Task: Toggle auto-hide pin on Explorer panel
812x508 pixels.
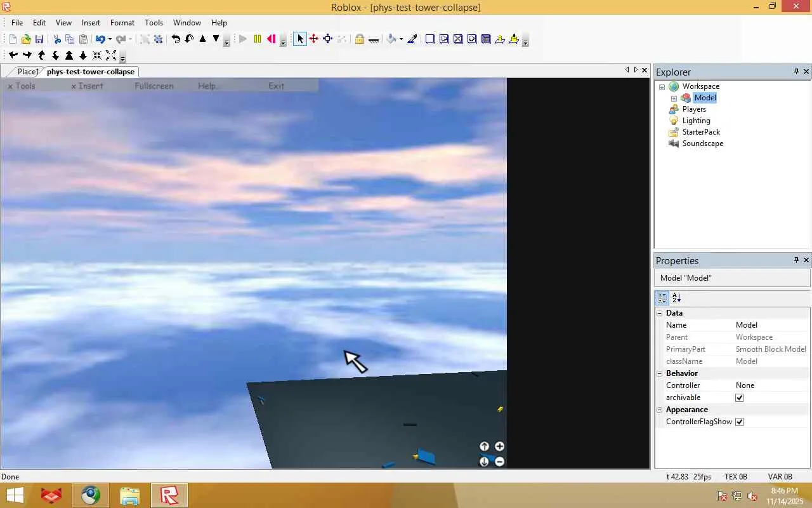Action: click(796, 72)
